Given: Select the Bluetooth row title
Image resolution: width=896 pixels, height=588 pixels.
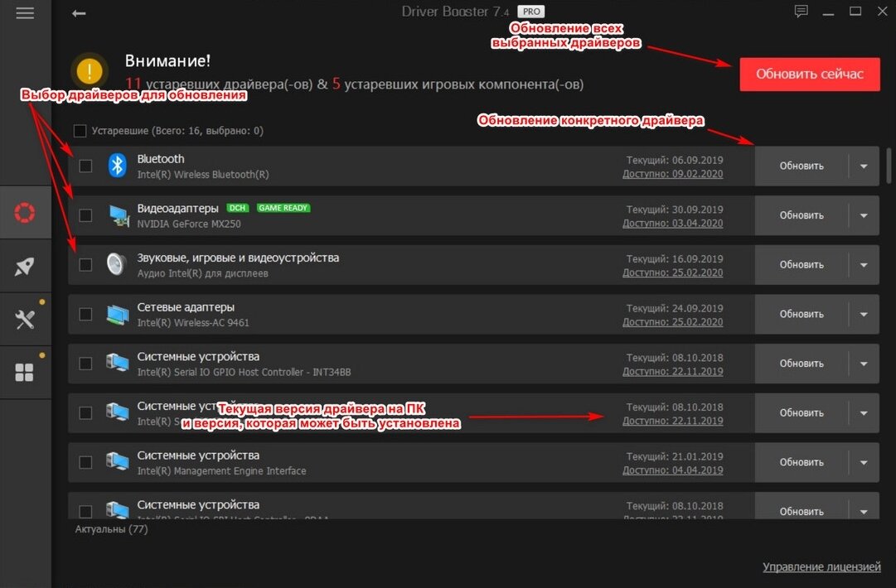Looking at the screenshot, I should (x=161, y=159).
